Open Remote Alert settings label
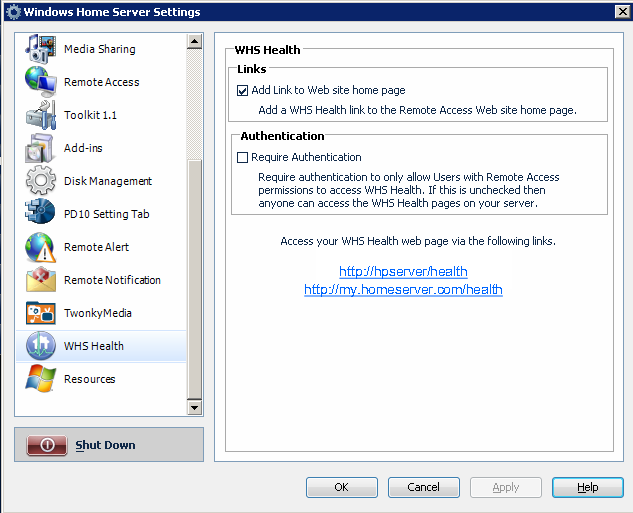Image resolution: width=633 pixels, height=513 pixels. 96,247
